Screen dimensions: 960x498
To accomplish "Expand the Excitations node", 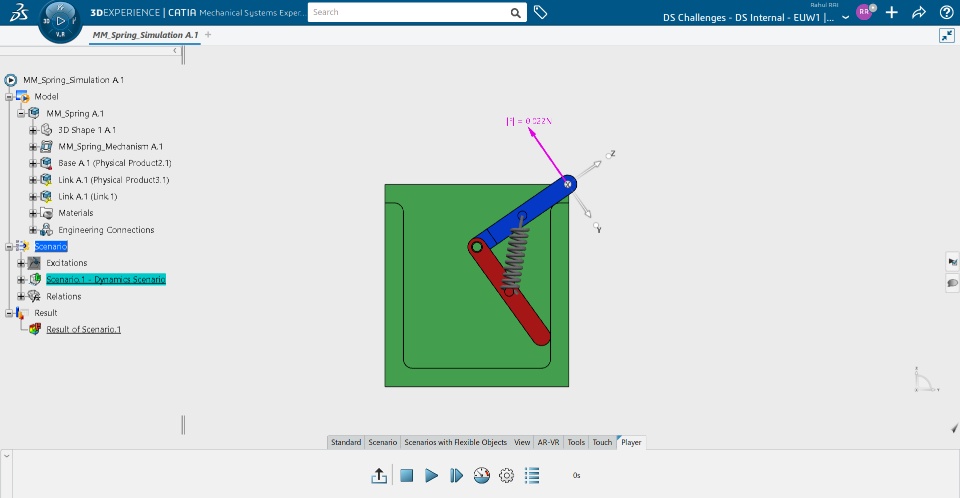I will (x=21, y=263).
